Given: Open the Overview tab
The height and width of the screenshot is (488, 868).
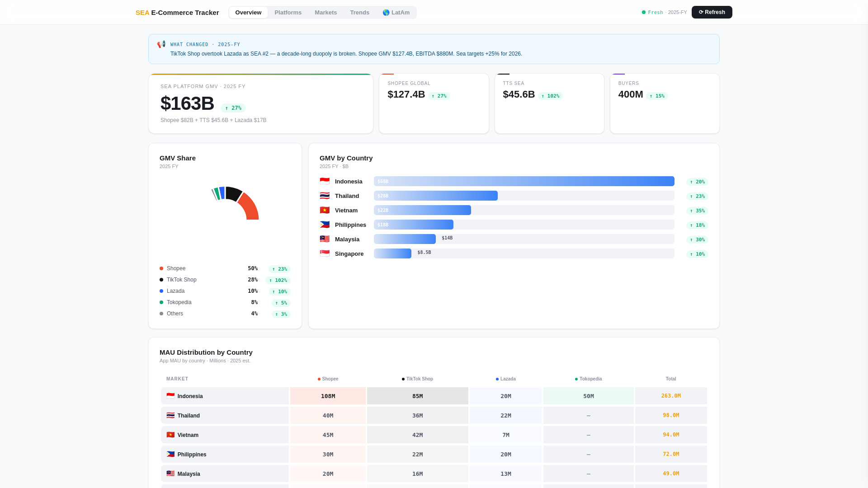Looking at the screenshot, I should pyautogui.click(x=248, y=12).
